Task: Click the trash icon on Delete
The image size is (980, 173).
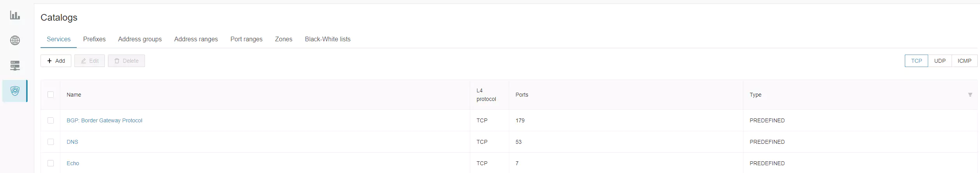Action: [x=117, y=61]
